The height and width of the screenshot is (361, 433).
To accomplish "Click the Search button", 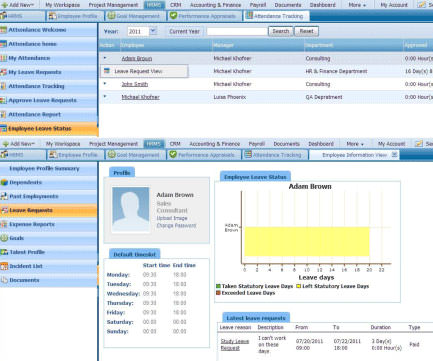I will 281,31.
